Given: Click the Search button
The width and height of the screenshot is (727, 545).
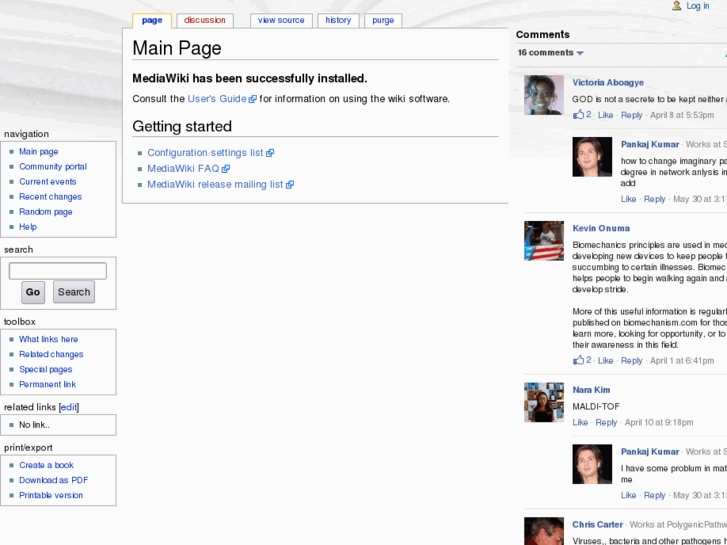Looking at the screenshot, I should [x=74, y=292].
